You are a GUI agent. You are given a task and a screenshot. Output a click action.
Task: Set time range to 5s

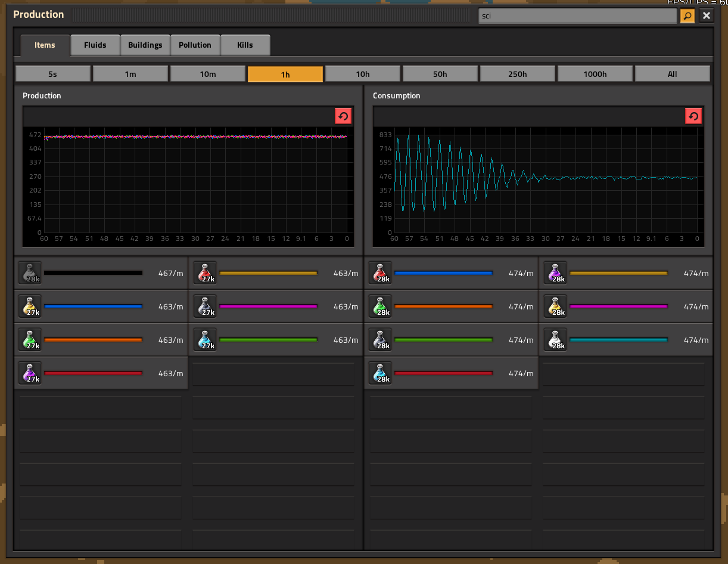coord(53,74)
